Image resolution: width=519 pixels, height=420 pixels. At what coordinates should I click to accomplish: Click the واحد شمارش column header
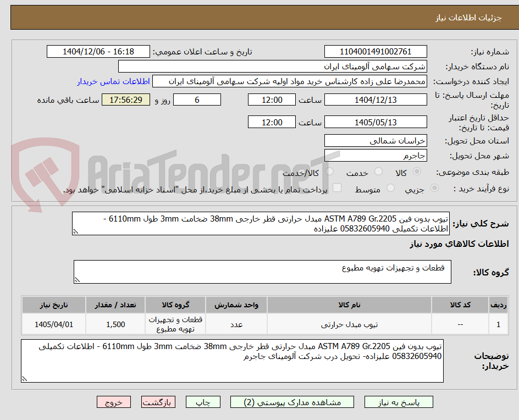[236, 305]
